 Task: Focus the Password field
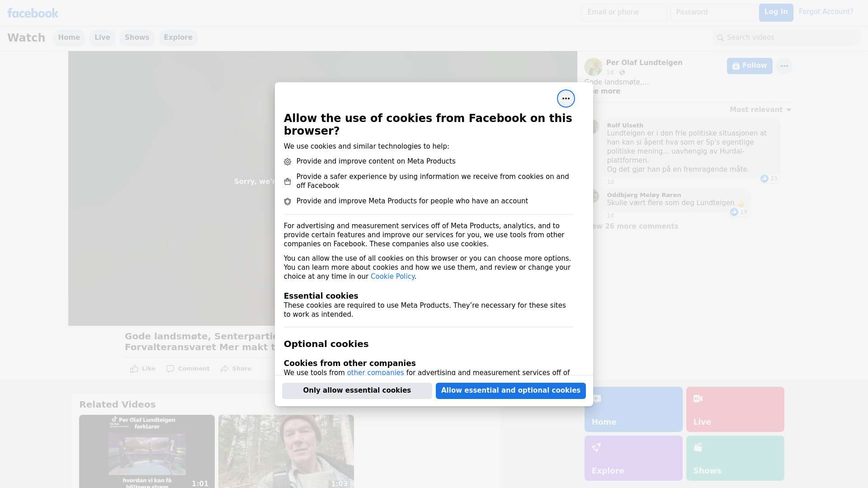click(x=712, y=13)
